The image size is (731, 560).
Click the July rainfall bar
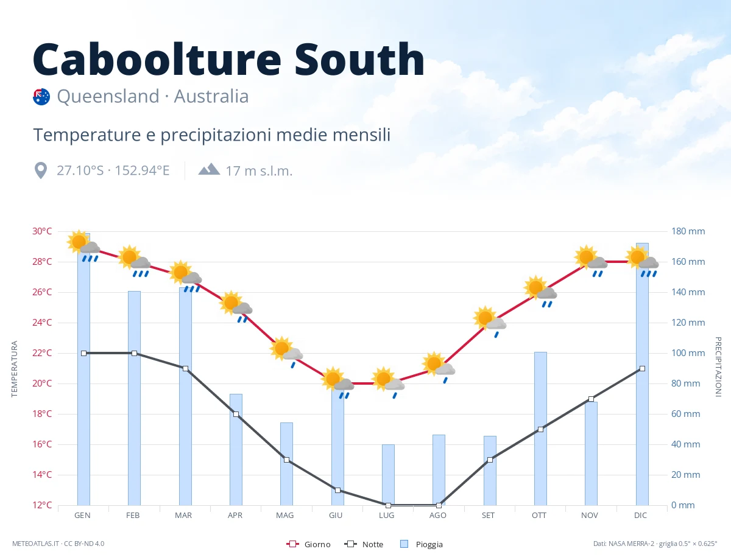click(388, 475)
